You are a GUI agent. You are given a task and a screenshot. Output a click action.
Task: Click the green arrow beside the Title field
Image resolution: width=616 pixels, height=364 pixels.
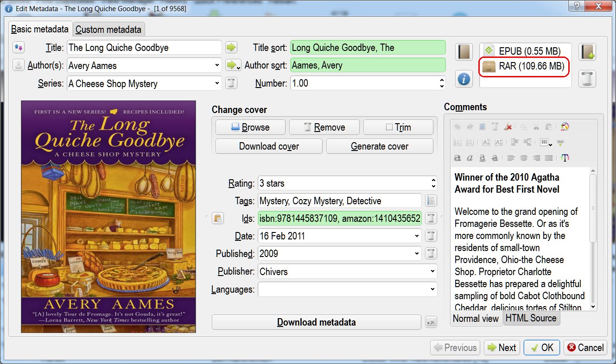[x=231, y=47]
